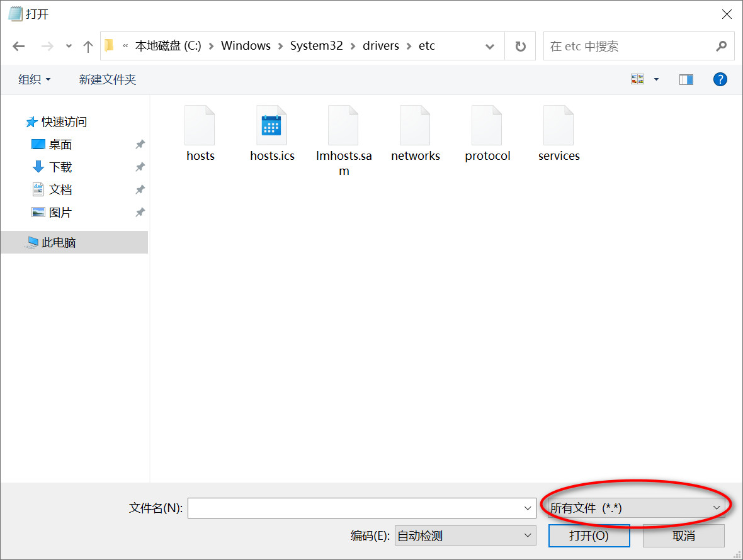Navigate to System32 breadcrumb

tap(316, 45)
